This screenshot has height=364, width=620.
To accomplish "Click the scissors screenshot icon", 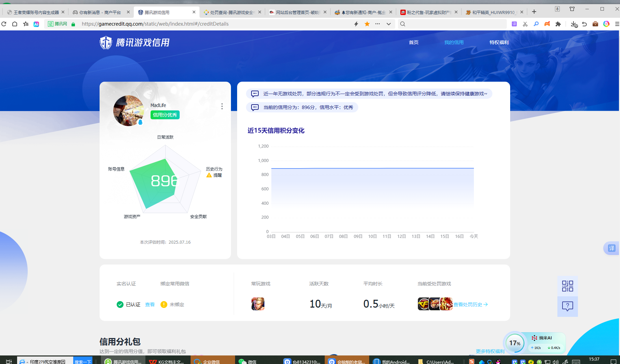I will point(525,24).
